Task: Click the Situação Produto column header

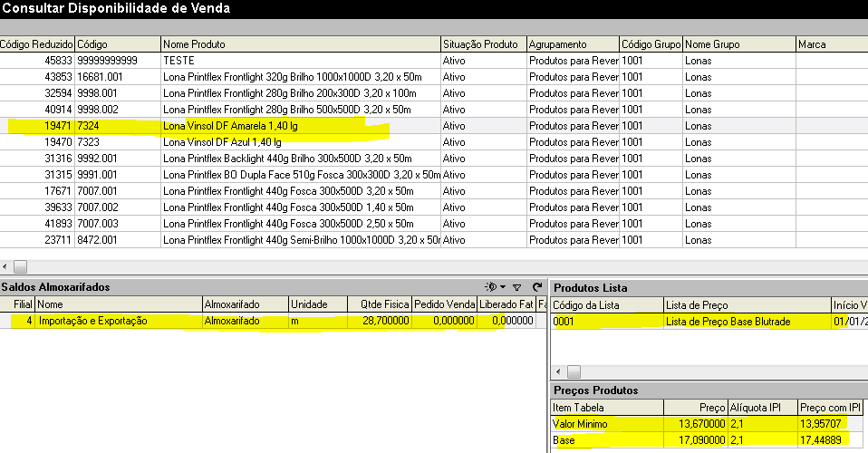Action: click(484, 44)
